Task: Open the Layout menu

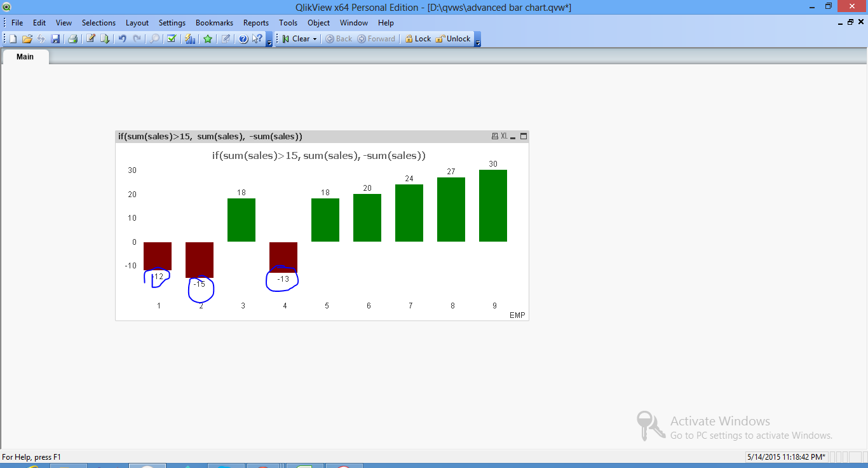Action: pos(137,22)
